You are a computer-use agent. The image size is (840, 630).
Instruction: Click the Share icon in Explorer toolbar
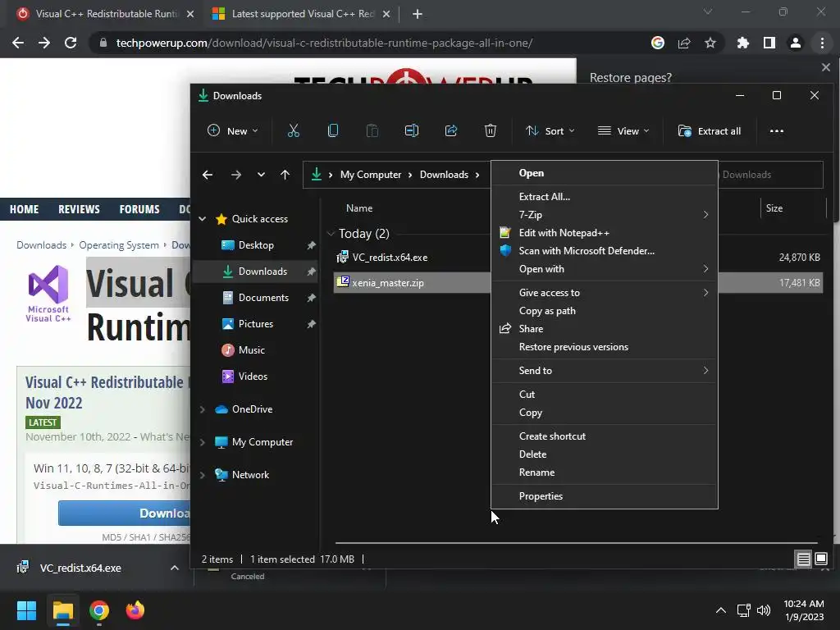coord(451,130)
